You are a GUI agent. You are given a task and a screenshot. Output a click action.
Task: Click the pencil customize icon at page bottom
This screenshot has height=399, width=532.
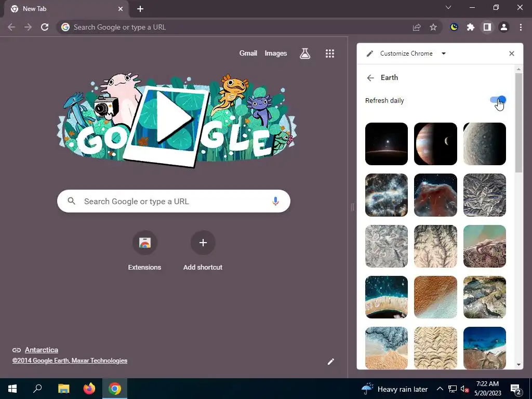[x=331, y=362]
